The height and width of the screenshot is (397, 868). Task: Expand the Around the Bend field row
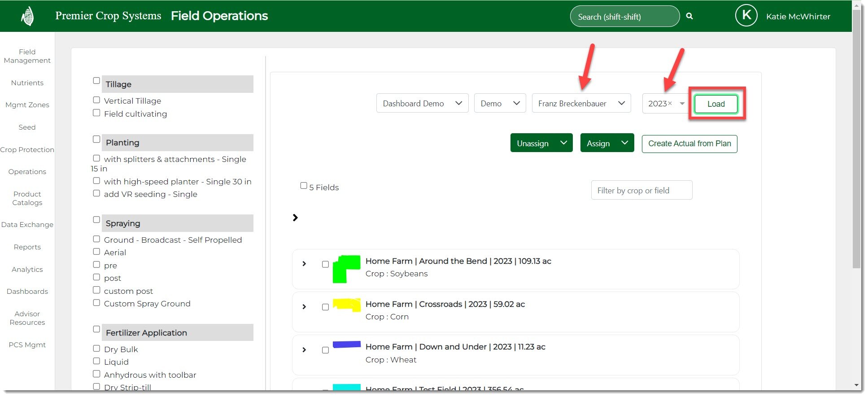tap(304, 264)
